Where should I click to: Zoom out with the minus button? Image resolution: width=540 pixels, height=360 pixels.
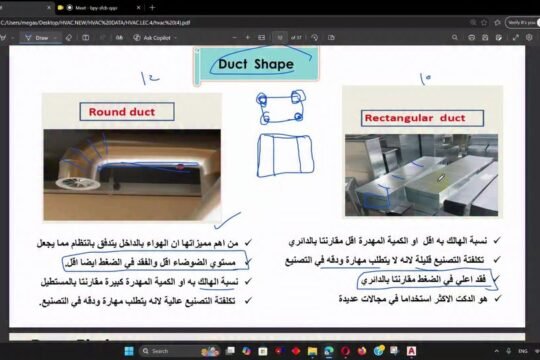[235, 38]
